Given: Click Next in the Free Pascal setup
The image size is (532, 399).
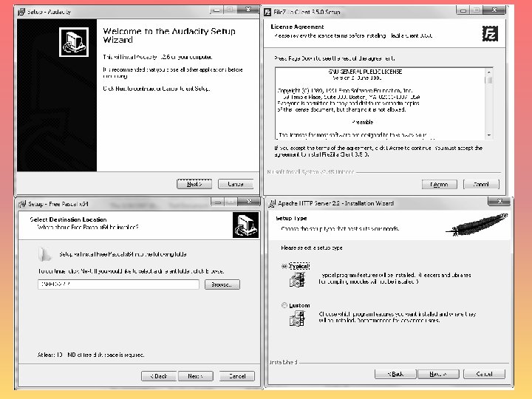Looking at the screenshot, I should [x=196, y=376].
